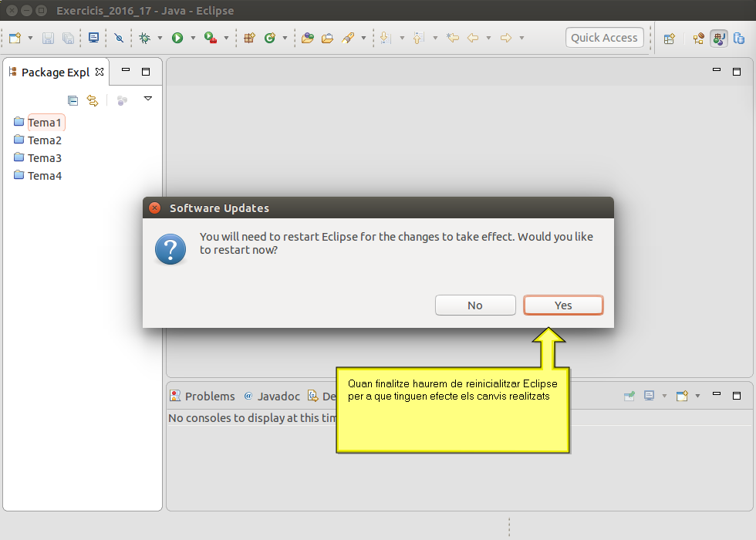This screenshot has width=756, height=540.
Task: Open the Search dropdown arrow
Action: (x=363, y=38)
